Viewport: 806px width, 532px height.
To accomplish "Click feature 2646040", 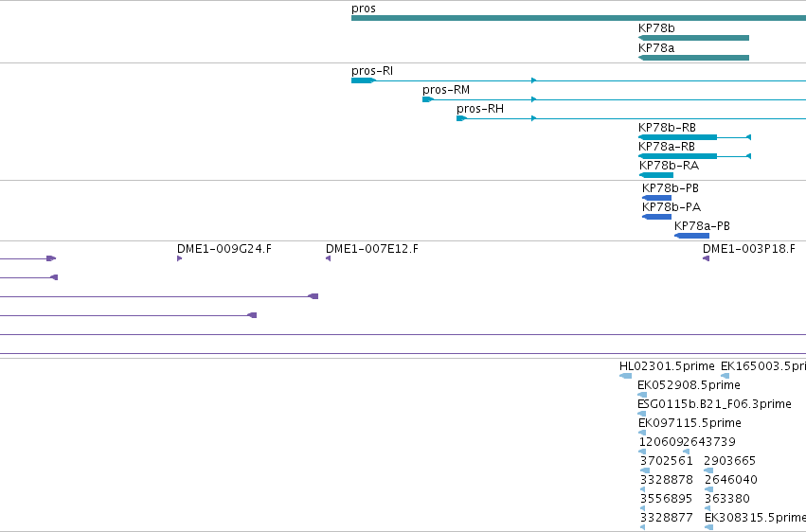I will tap(708, 489).
